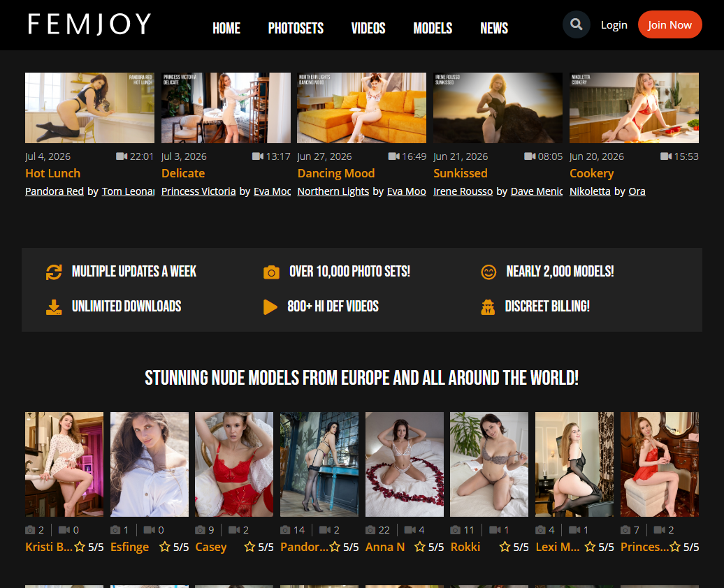Open the Esfinge model name link
This screenshot has height=588, width=724.
(x=129, y=547)
